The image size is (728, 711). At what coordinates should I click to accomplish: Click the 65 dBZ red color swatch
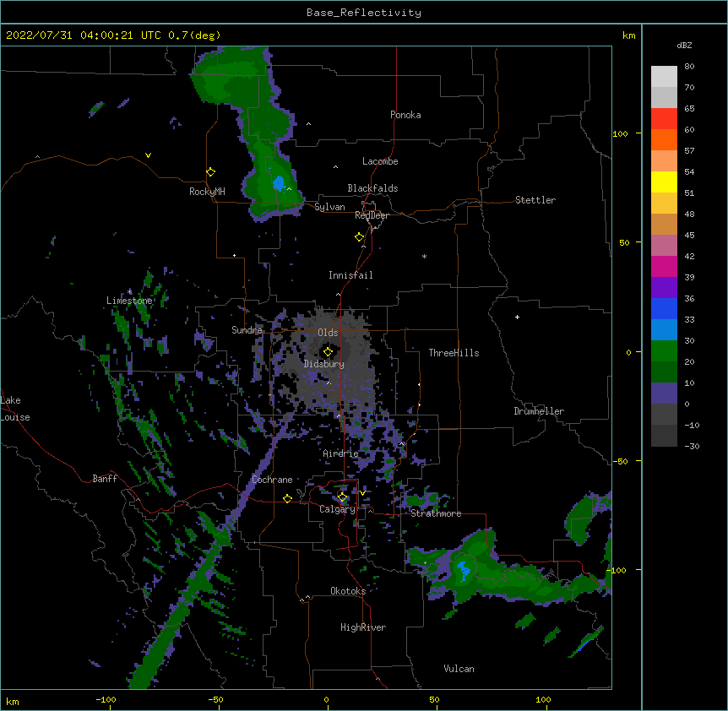click(664, 118)
